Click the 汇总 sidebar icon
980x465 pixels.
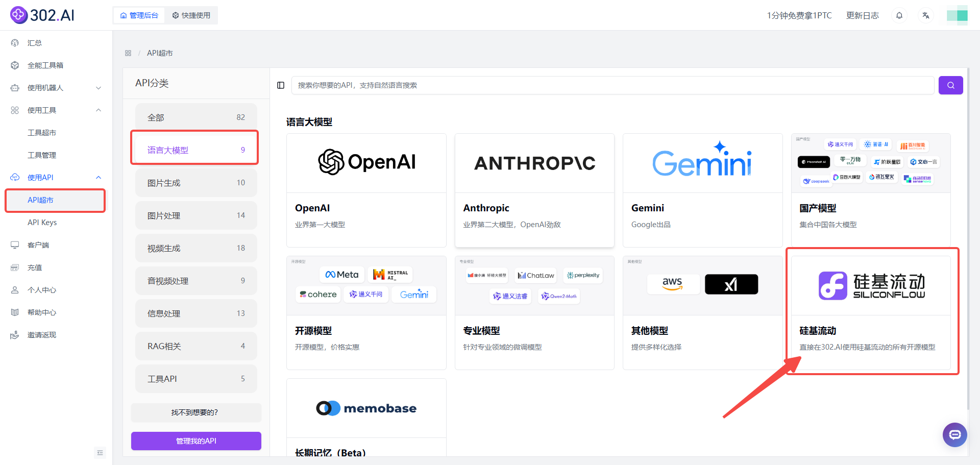pyautogui.click(x=15, y=43)
